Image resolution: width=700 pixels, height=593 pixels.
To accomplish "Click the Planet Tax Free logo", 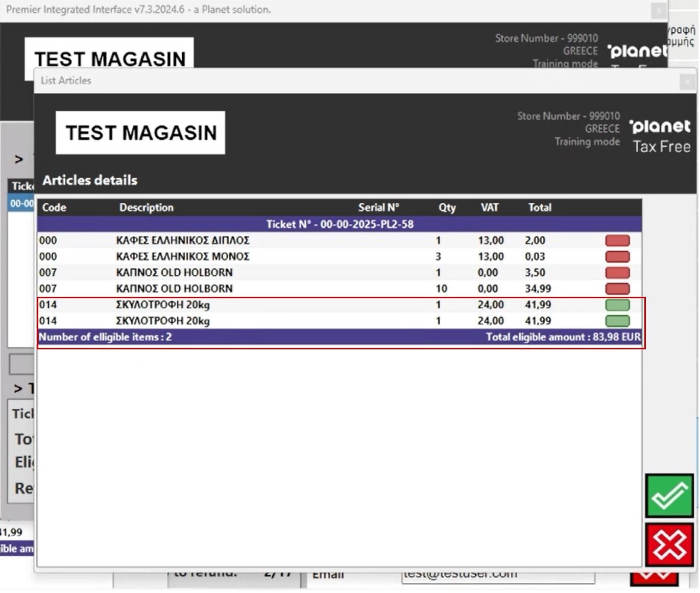I will pyautogui.click(x=661, y=136).
